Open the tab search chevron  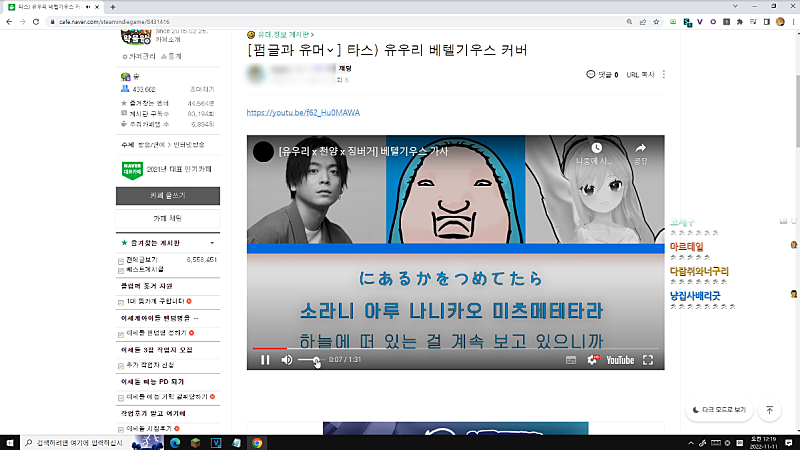click(735, 6)
